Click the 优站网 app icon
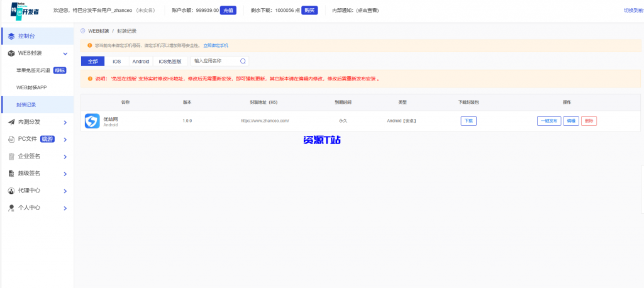The width and height of the screenshot is (644, 288). point(92,121)
